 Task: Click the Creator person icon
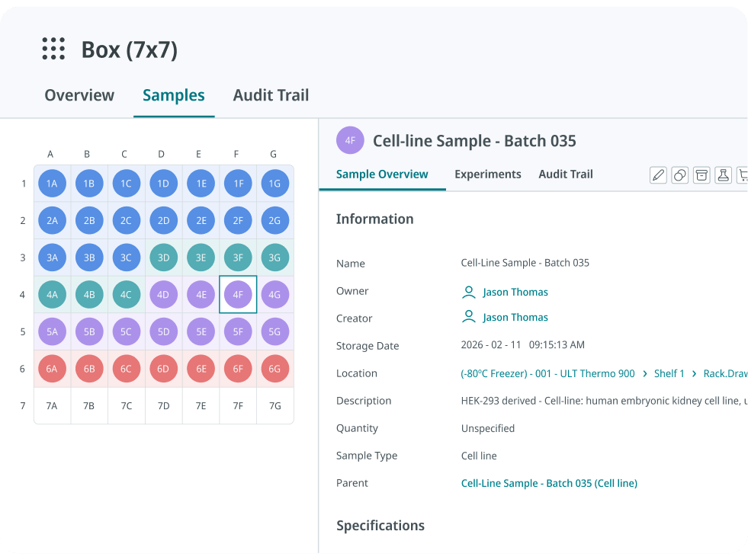click(x=469, y=317)
